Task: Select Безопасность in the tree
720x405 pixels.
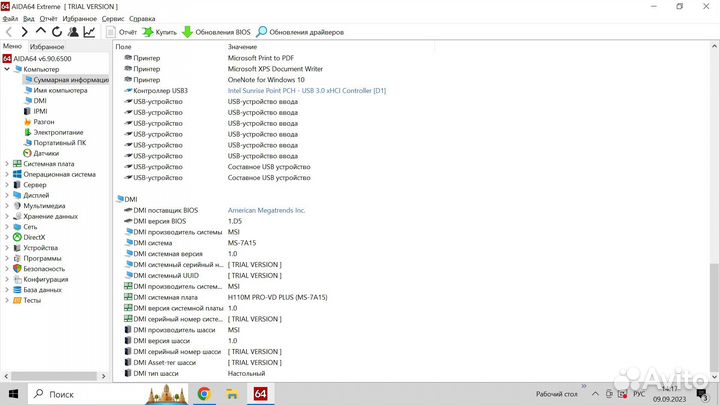Action: 39,269
